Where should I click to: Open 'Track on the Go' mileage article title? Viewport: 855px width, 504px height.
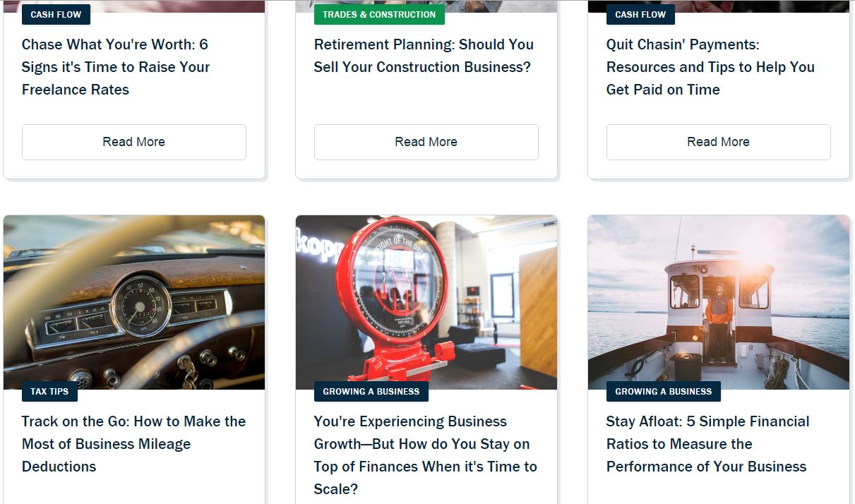pyautogui.click(x=133, y=444)
